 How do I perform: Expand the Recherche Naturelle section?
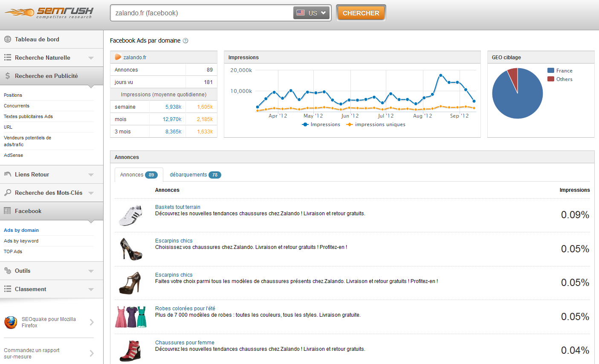(x=91, y=58)
